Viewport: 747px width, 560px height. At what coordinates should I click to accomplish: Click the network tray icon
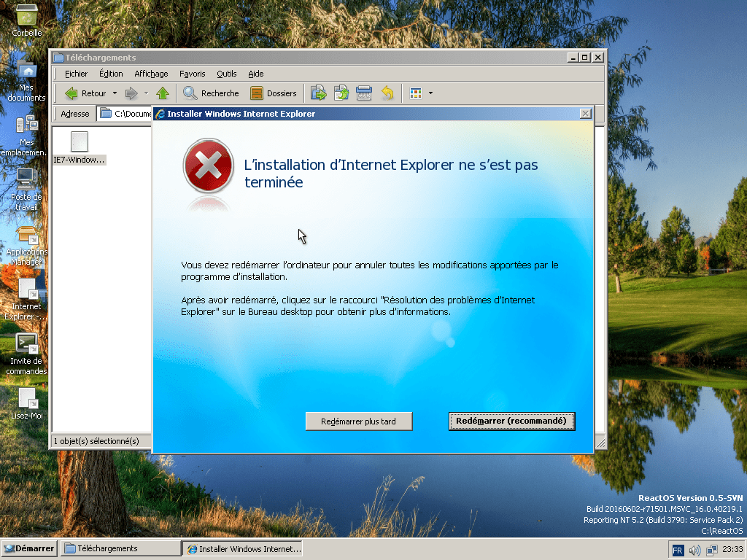pyautogui.click(x=712, y=551)
